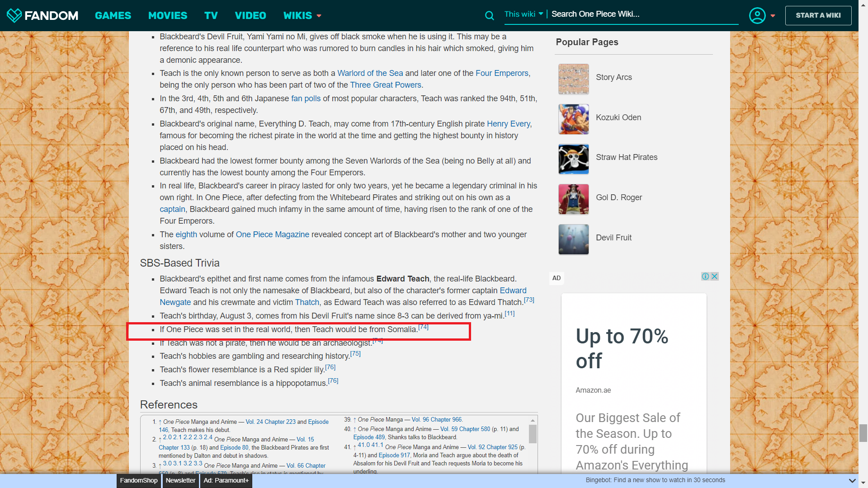Click the Fandom logo
868x488 pixels.
click(x=42, y=15)
